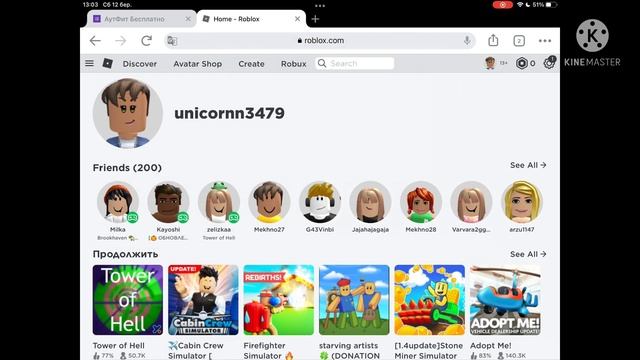Open Avatar Shop in the navigation bar
640x360 pixels.
[x=198, y=64]
